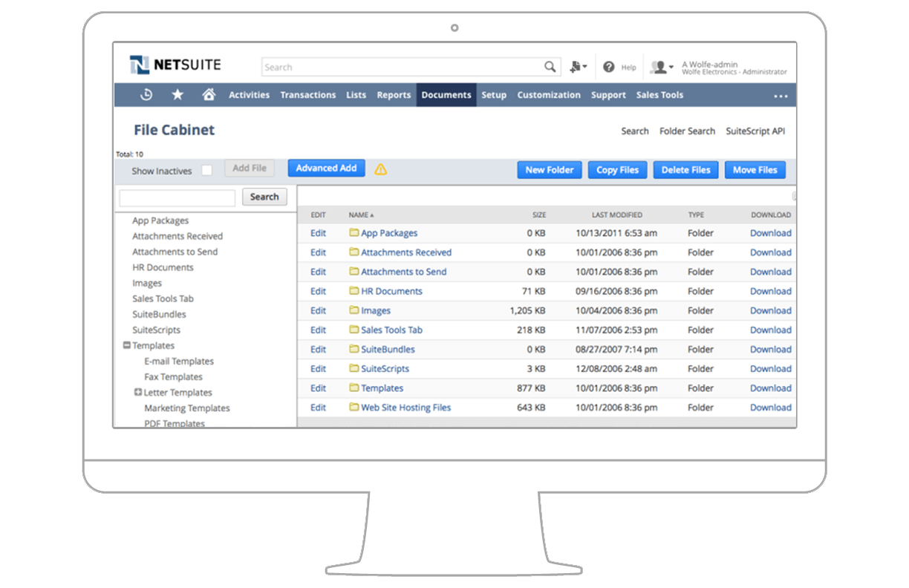Click the Images folder icon in table
Viewport: 909px width, 588px height.
[x=353, y=310]
